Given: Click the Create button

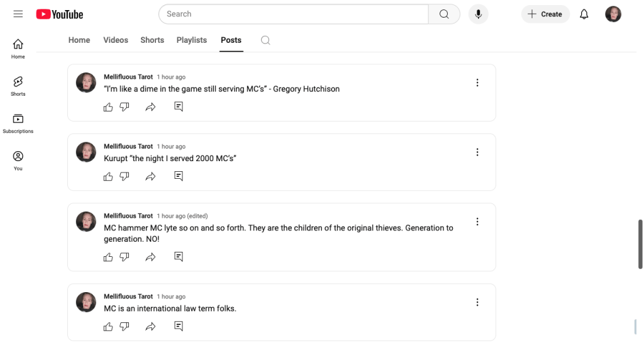Looking at the screenshot, I should 545,14.
